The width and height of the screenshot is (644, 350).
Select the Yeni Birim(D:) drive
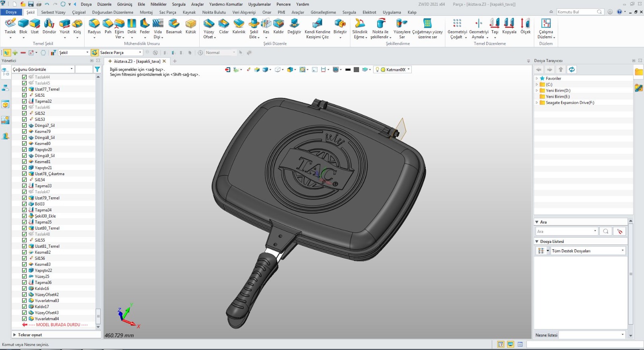pos(558,91)
